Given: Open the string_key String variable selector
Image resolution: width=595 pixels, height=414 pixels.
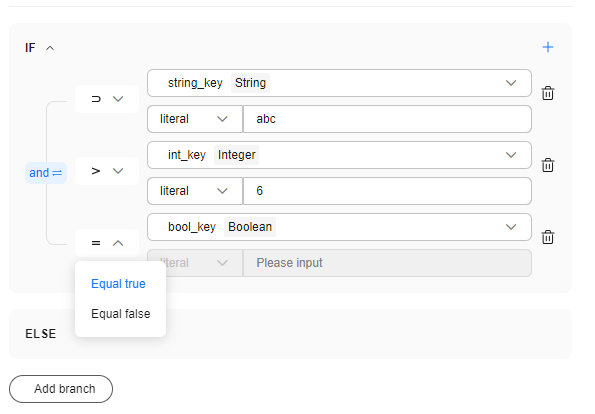Looking at the screenshot, I should (x=339, y=83).
